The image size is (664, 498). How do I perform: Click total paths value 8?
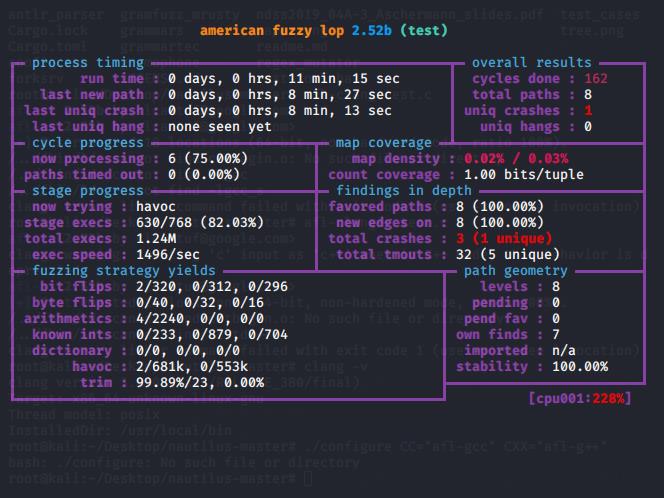(588, 94)
